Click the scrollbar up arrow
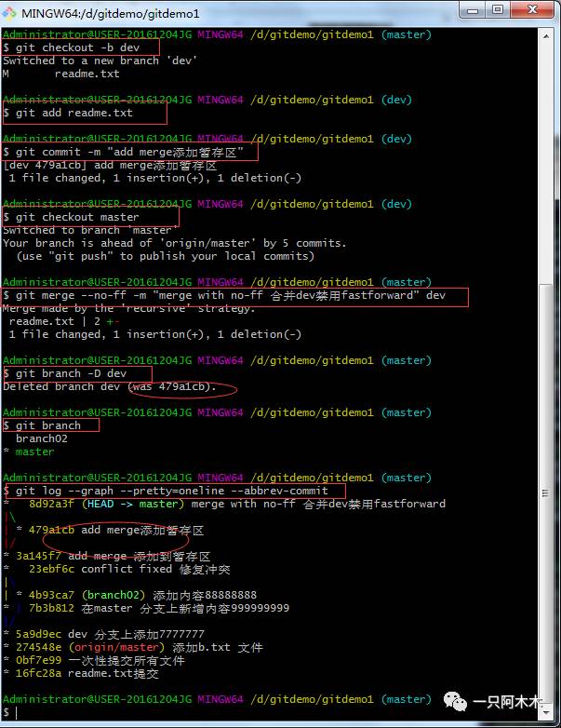 [x=546, y=35]
